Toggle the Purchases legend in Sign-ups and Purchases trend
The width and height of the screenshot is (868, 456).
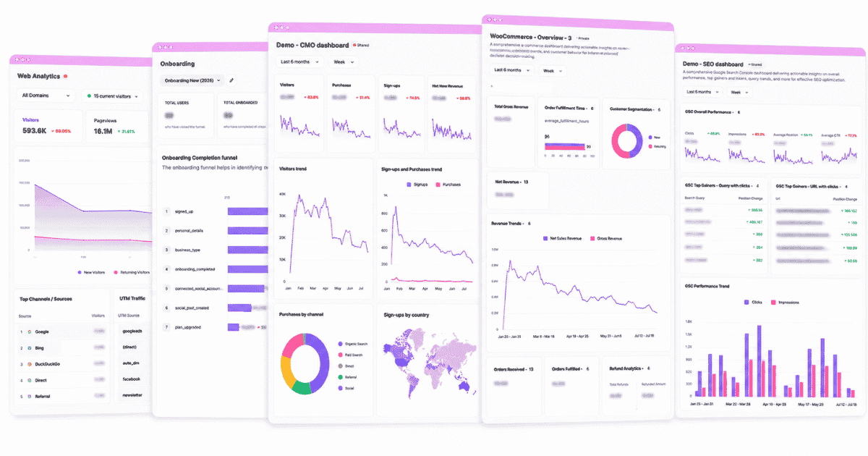click(x=447, y=185)
